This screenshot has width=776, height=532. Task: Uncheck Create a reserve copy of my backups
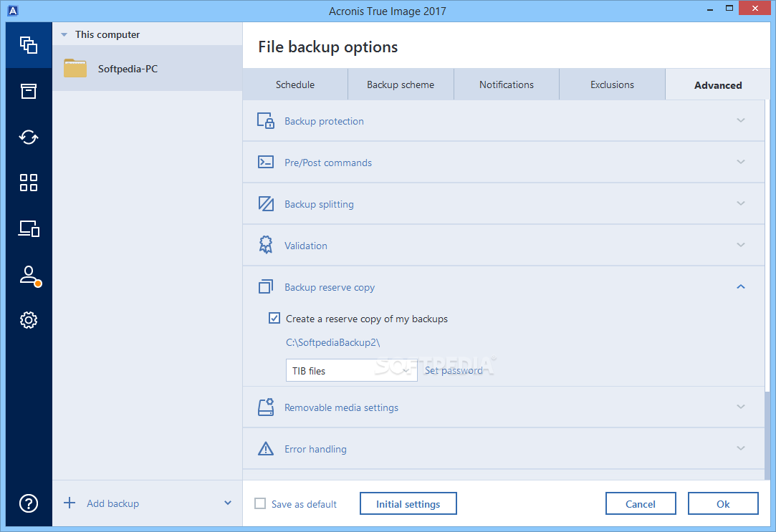click(x=274, y=318)
